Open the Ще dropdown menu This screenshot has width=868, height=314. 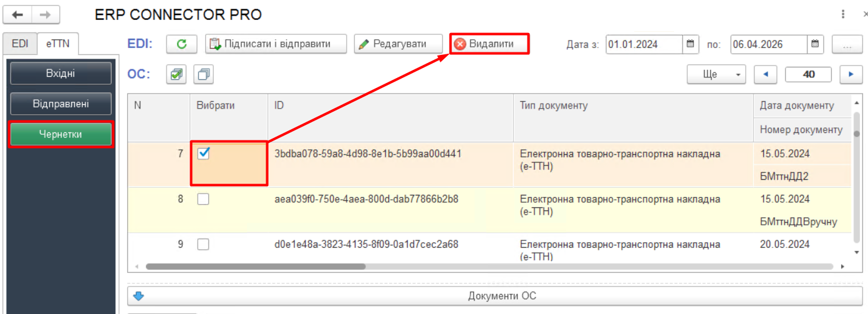point(716,74)
